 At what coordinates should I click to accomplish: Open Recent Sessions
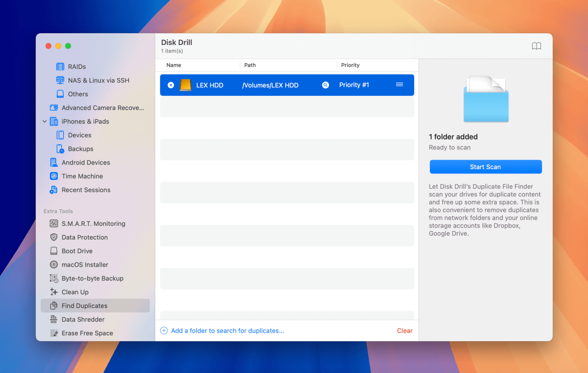[86, 190]
